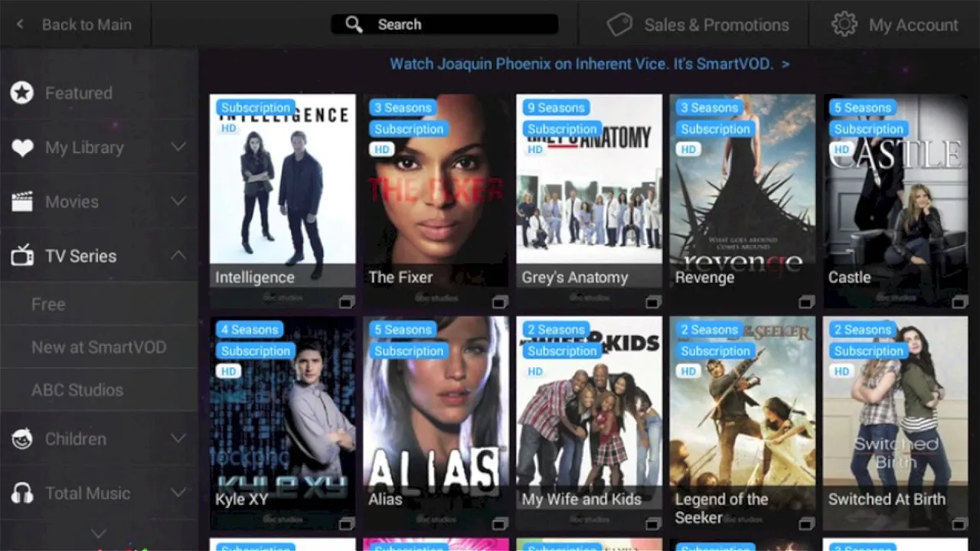Click the stack icon on Kyle XY card
Screen dimensions: 980x551
tap(347, 524)
